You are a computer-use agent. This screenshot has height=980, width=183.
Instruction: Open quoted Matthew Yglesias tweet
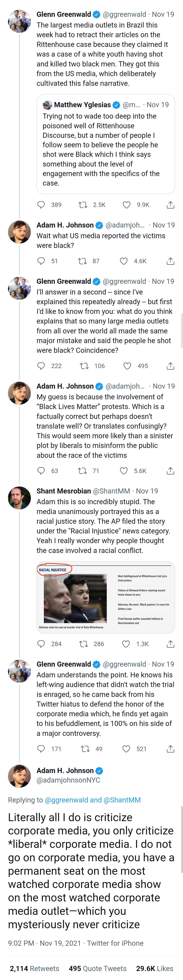(x=106, y=145)
